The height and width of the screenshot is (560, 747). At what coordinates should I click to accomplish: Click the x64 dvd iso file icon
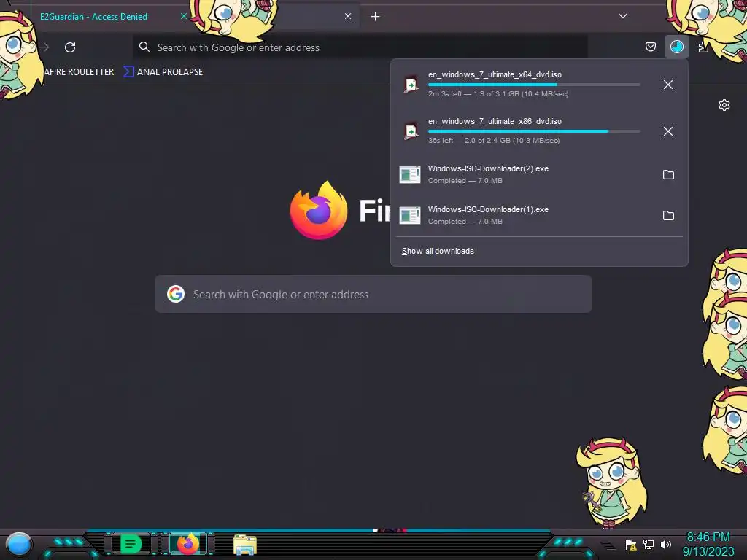pyautogui.click(x=410, y=85)
